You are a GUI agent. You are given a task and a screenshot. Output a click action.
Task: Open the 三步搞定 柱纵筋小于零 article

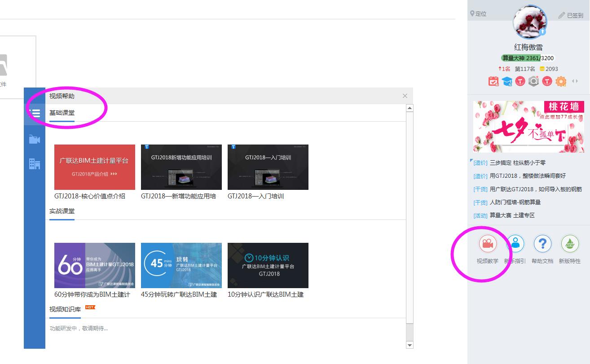(x=518, y=163)
